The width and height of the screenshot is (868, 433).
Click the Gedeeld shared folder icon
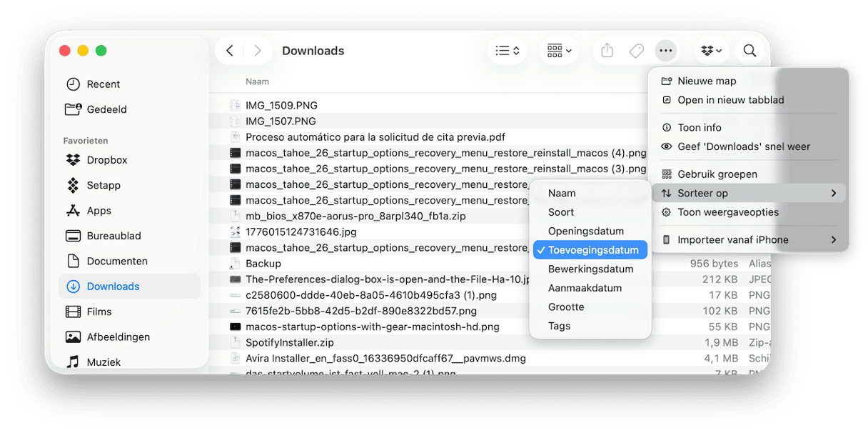point(73,109)
